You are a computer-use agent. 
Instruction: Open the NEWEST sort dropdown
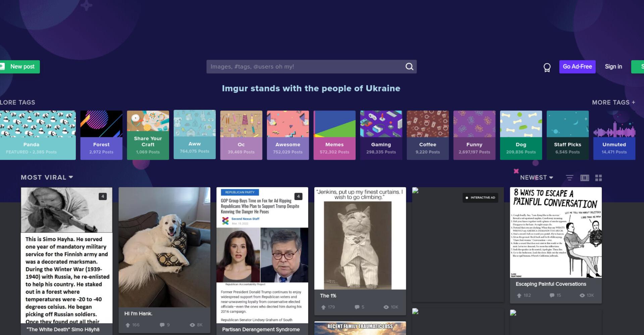coord(536,177)
